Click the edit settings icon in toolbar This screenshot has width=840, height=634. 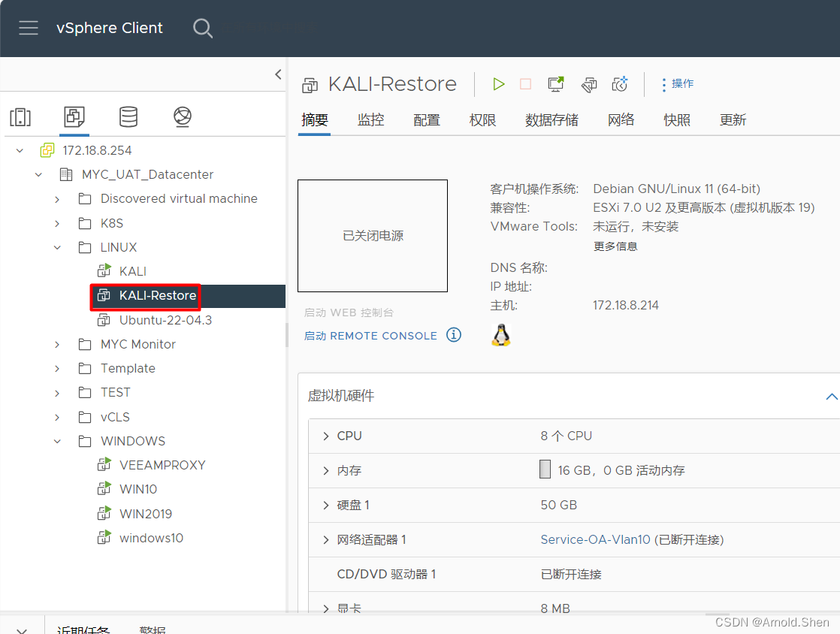589,85
